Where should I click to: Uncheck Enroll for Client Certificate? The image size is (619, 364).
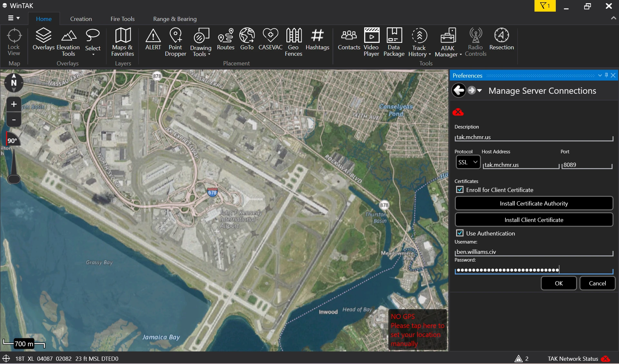[x=460, y=190]
